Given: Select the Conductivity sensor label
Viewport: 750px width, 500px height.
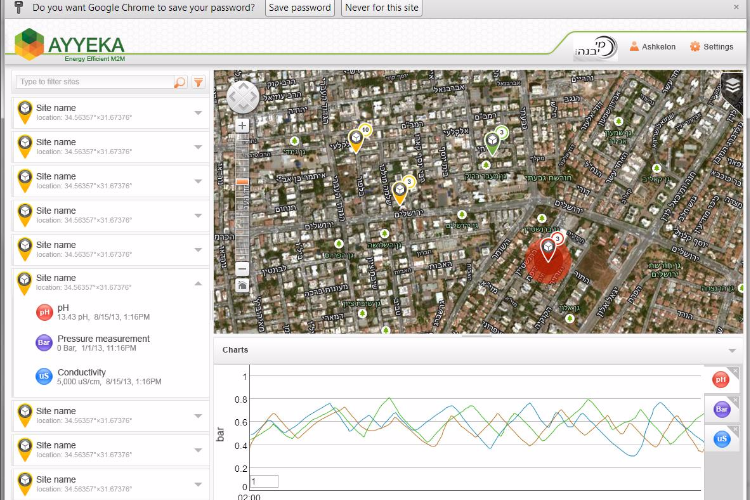Looking at the screenshot, I should pos(81,372).
